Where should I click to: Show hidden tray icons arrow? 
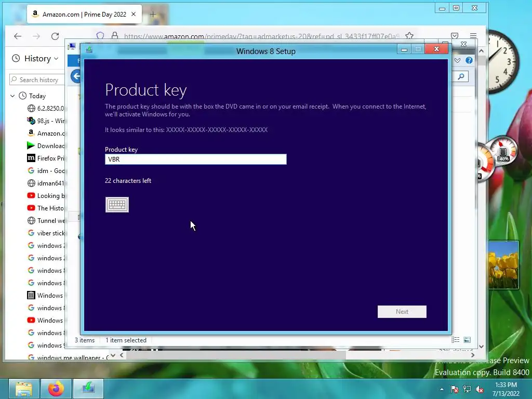tap(442, 389)
